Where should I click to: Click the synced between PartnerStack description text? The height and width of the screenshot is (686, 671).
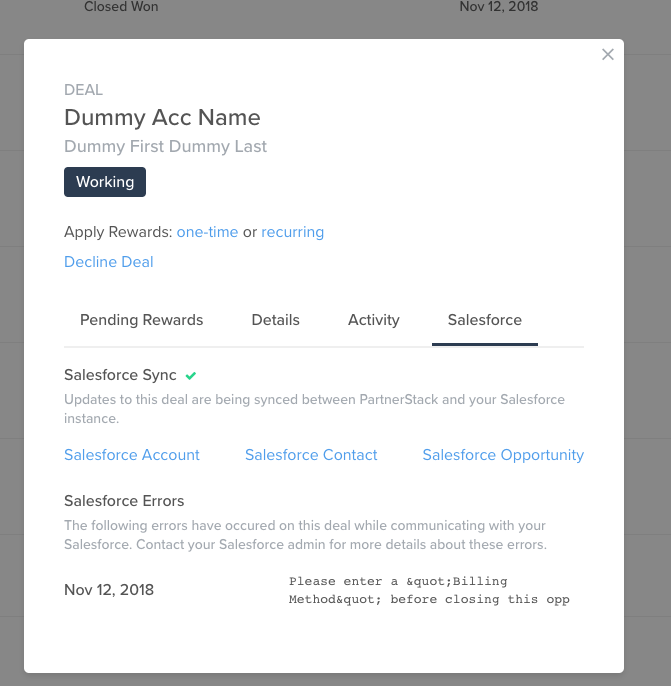tap(315, 409)
